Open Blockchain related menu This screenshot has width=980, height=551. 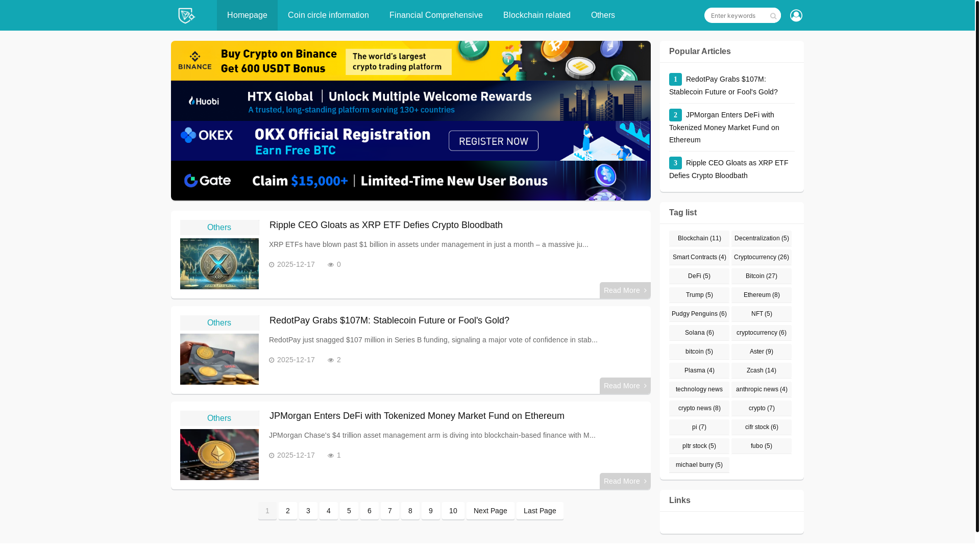[537, 15]
